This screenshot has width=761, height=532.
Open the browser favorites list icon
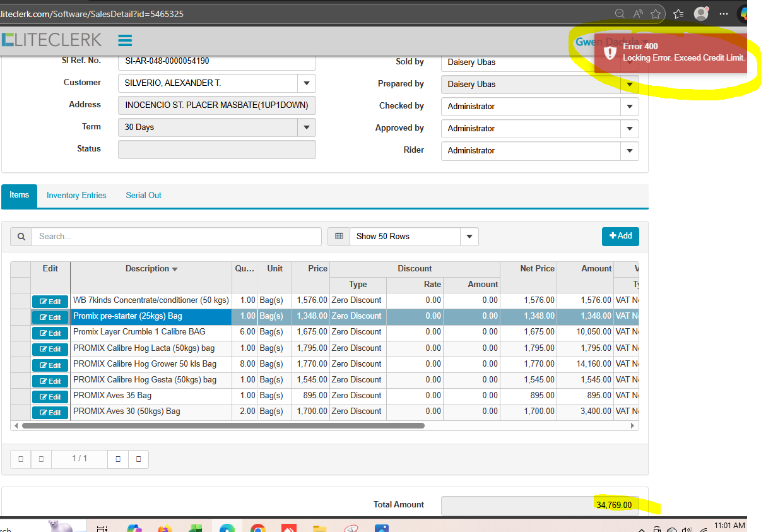(678, 13)
